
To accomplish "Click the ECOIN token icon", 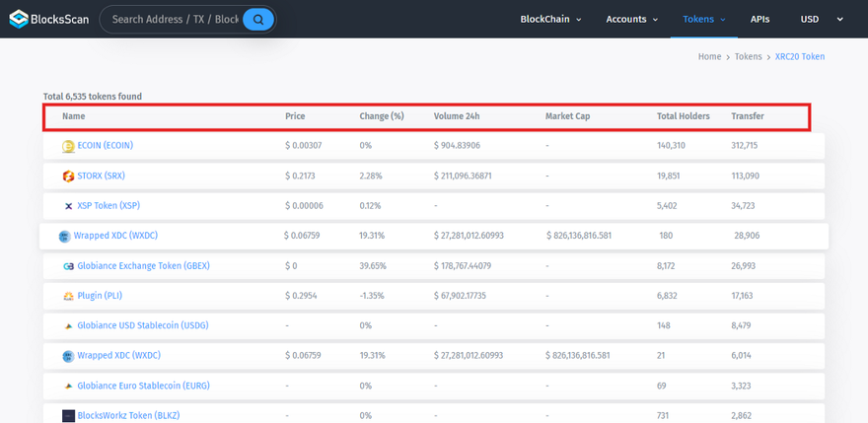I will 68,146.
